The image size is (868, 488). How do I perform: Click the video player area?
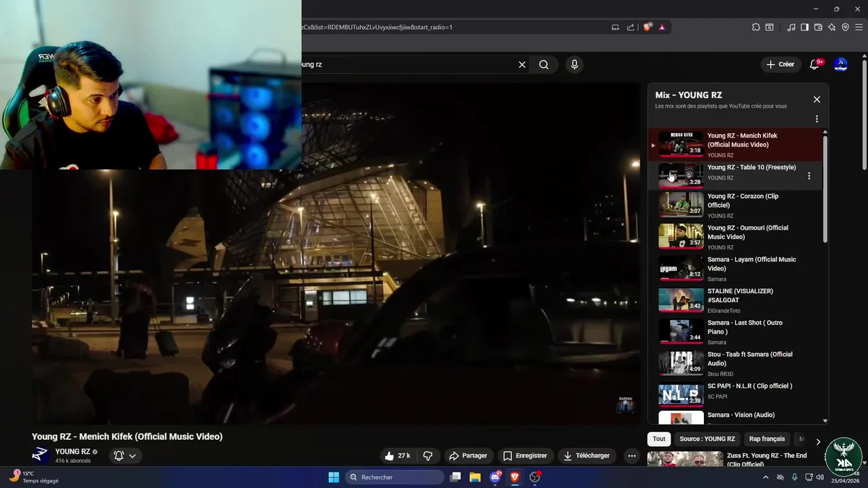[x=336, y=254]
